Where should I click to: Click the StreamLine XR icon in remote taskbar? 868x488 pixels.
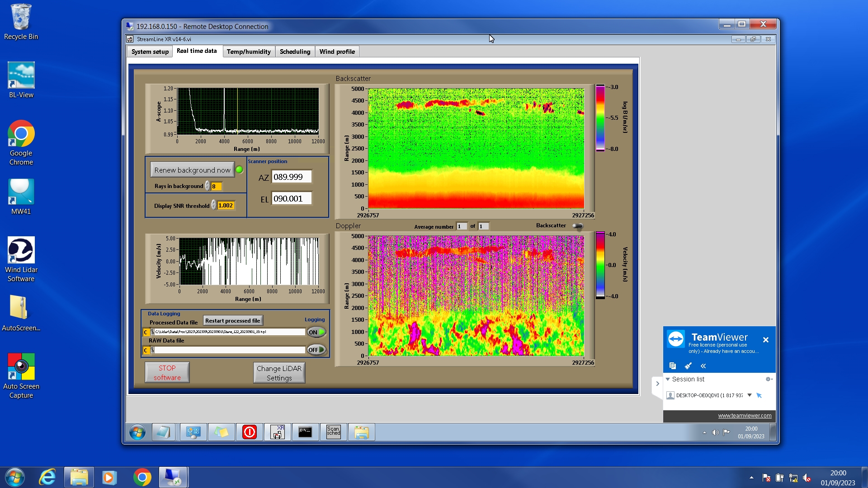(x=277, y=432)
